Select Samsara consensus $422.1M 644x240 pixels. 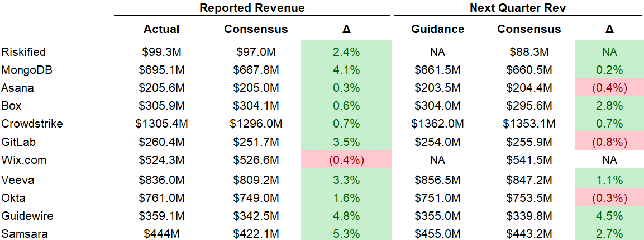256,234
